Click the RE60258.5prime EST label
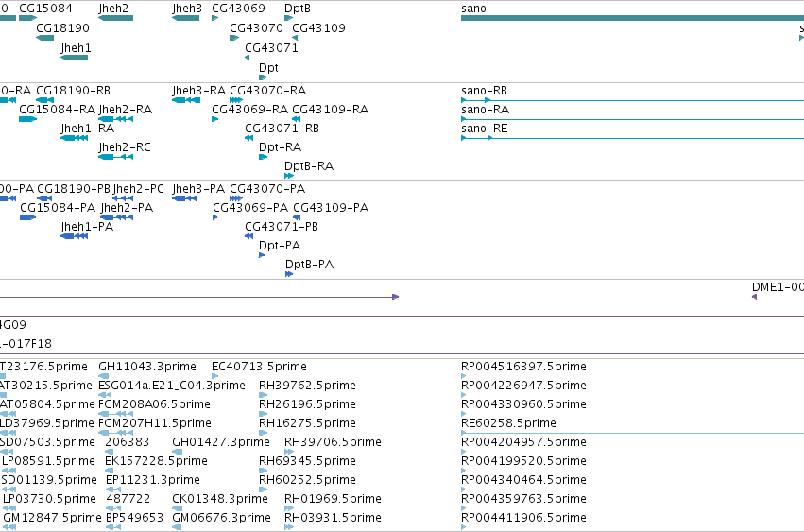804x532 pixels. pyautogui.click(x=508, y=423)
